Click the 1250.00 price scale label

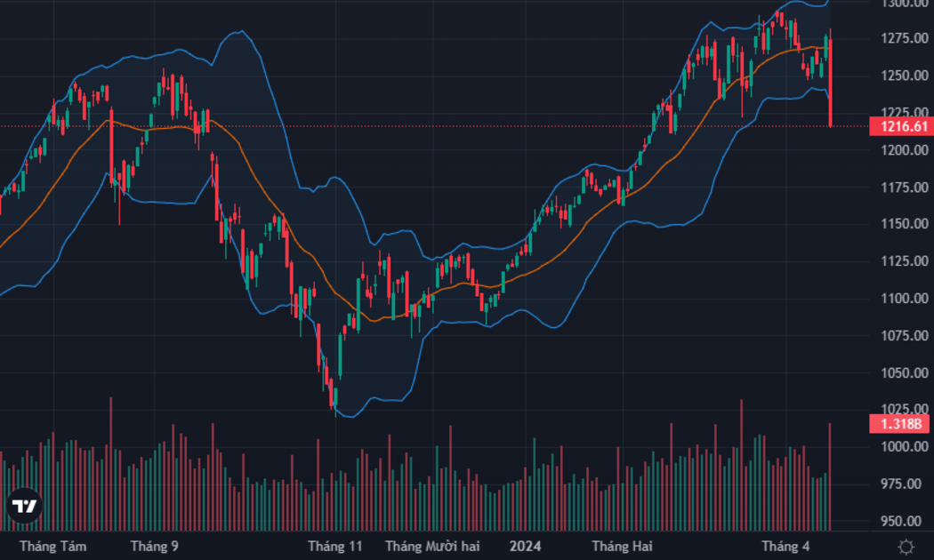pos(905,76)
